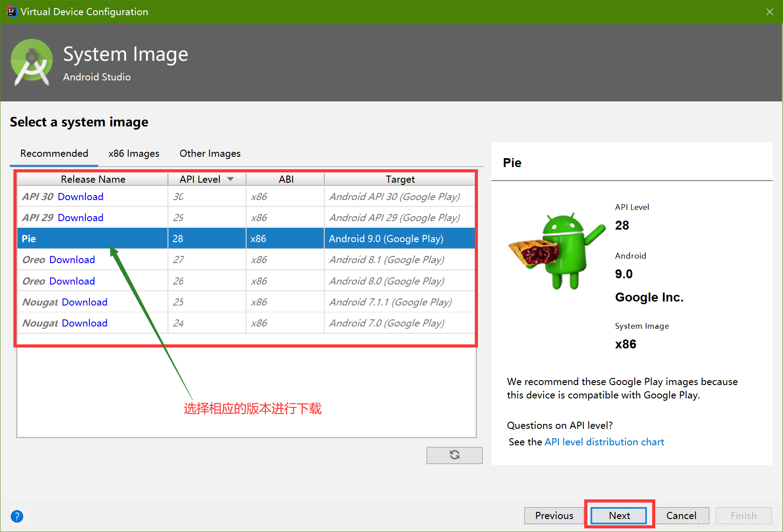Select the Android 8.0 (Google Play) cell
The width and height of the screenshot is (783, 532).
tap(400, 281)
